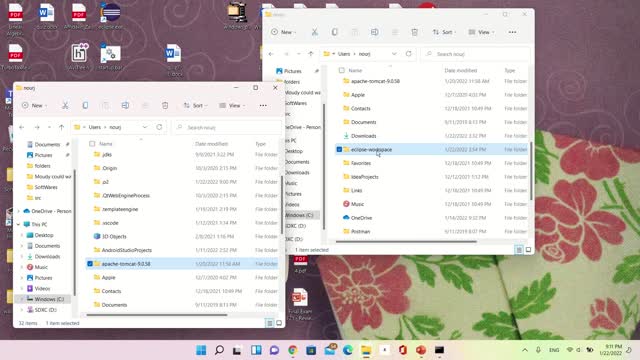
Task: Go up one folder in front nourj window
Action: (62, 127)
